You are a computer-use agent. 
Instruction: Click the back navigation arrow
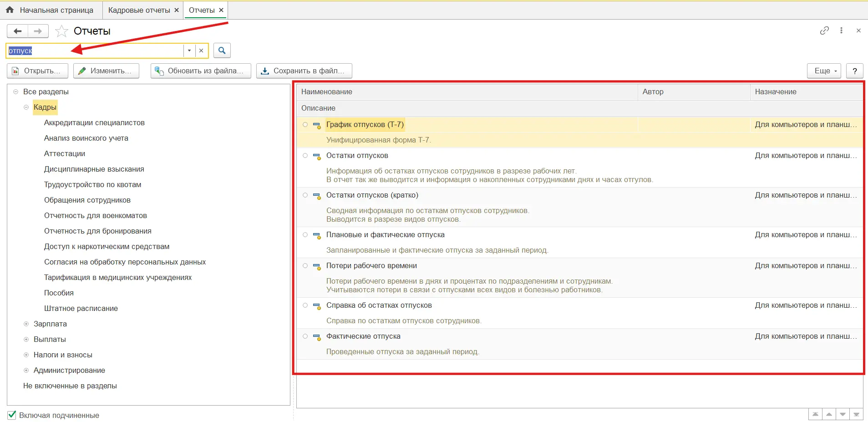click(18, 31)
